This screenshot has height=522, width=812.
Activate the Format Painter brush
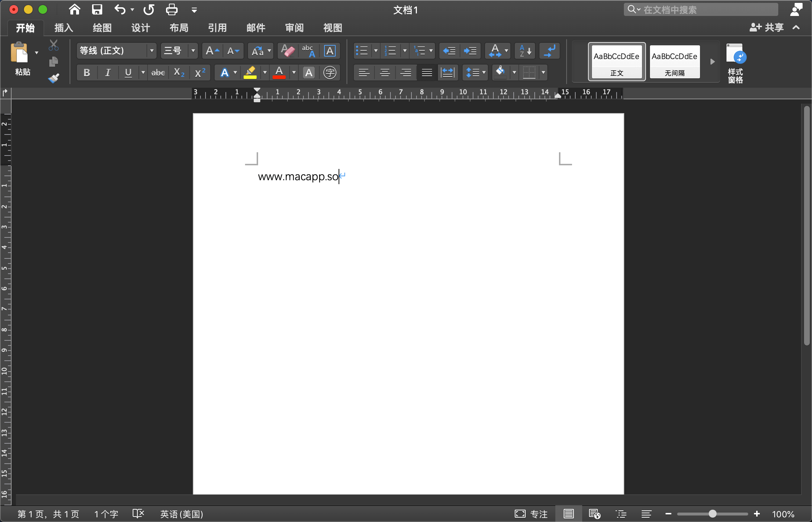54,78
